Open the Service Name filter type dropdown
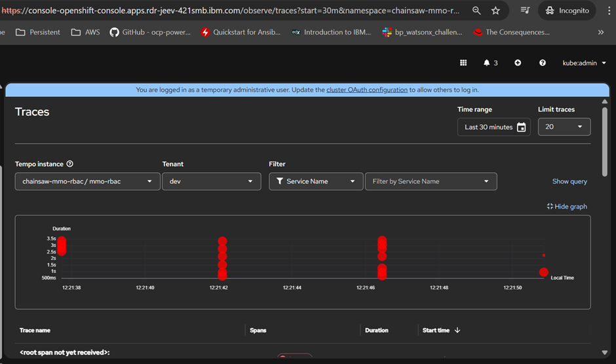616x364 pixels. (315, 181)
